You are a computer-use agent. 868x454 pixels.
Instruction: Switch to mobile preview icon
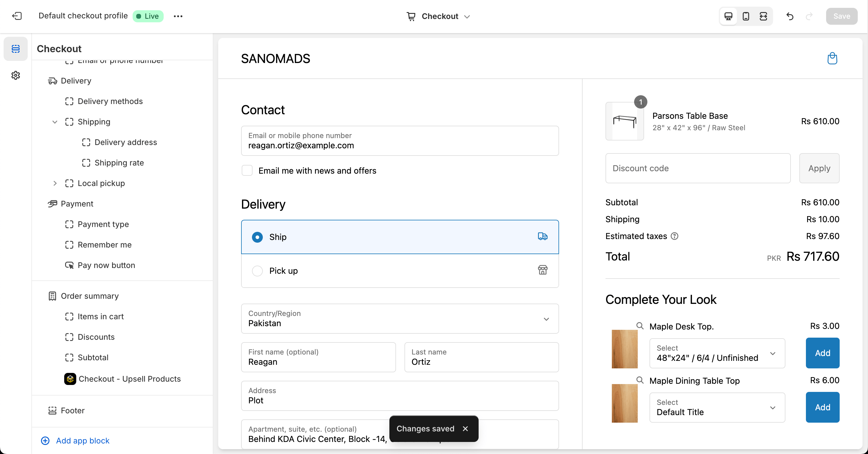tap(746, 16)
